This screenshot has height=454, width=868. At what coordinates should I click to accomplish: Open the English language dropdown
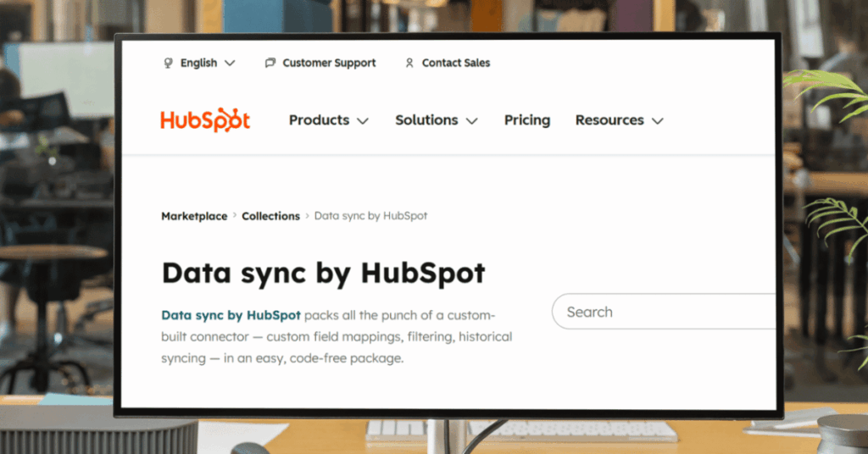point(200,63)
